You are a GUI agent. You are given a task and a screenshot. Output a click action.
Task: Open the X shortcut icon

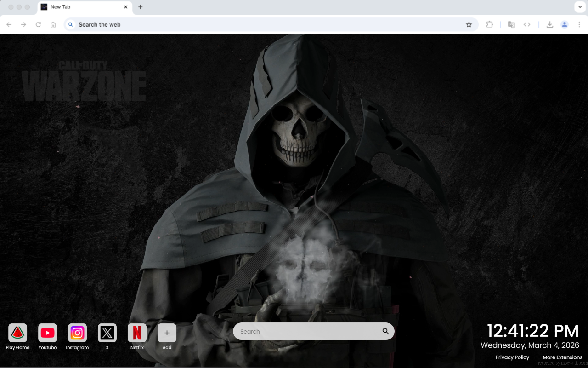[x=107, y=333]
